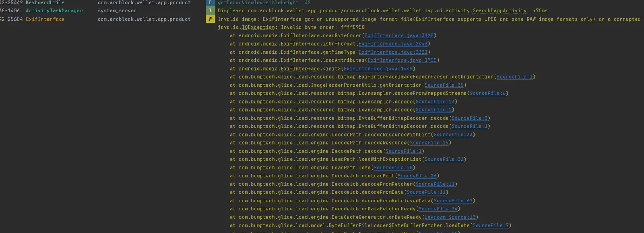Open SourceFile:26 in DecodeJob.runLoadPath row
The width and height of the screenshot is (644, 233).
pos(417,176)
